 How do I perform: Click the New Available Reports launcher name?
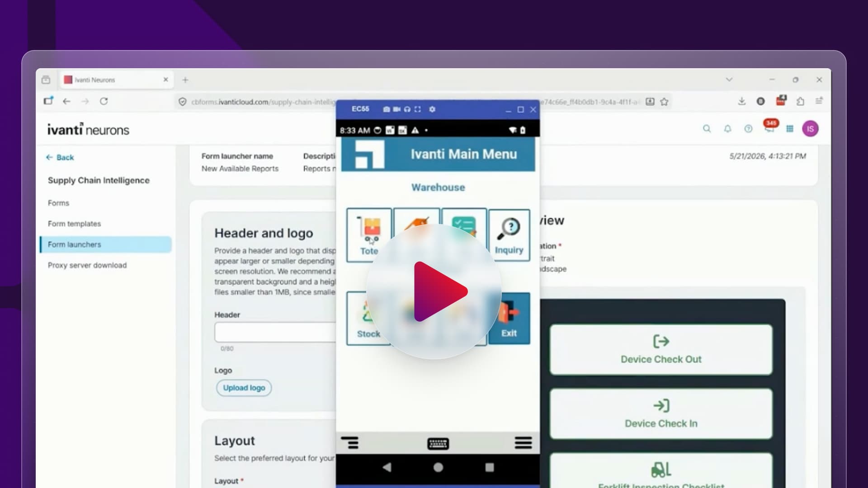[x=240, y=169]
